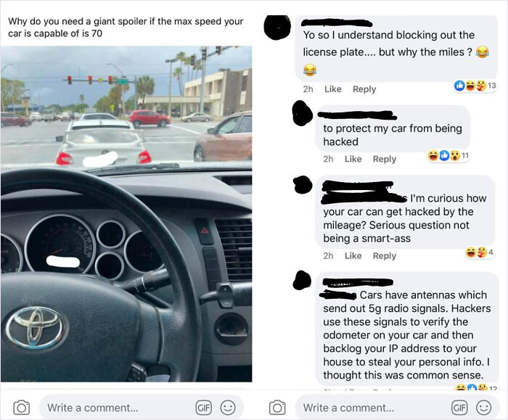Viewport: 508px width, 420px height.
Task: Open emoji picker in left comment box
Action: 228,408
